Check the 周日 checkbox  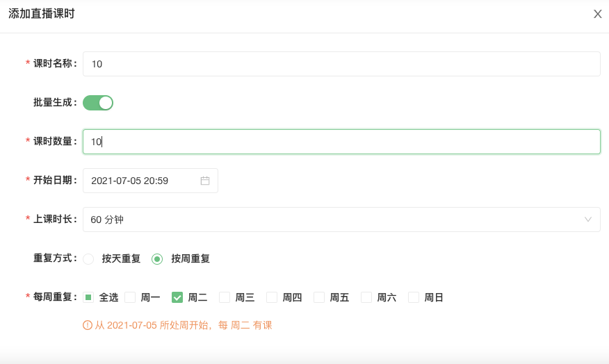tap(414, 297)
